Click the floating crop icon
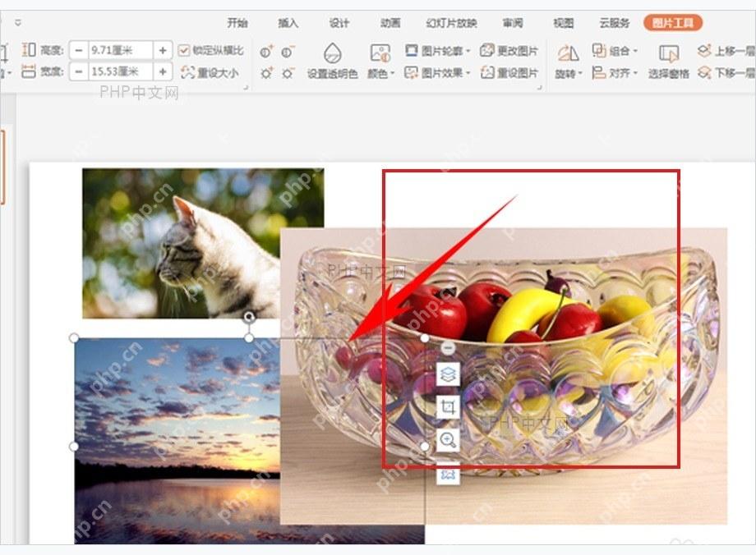 pos(448,407)
